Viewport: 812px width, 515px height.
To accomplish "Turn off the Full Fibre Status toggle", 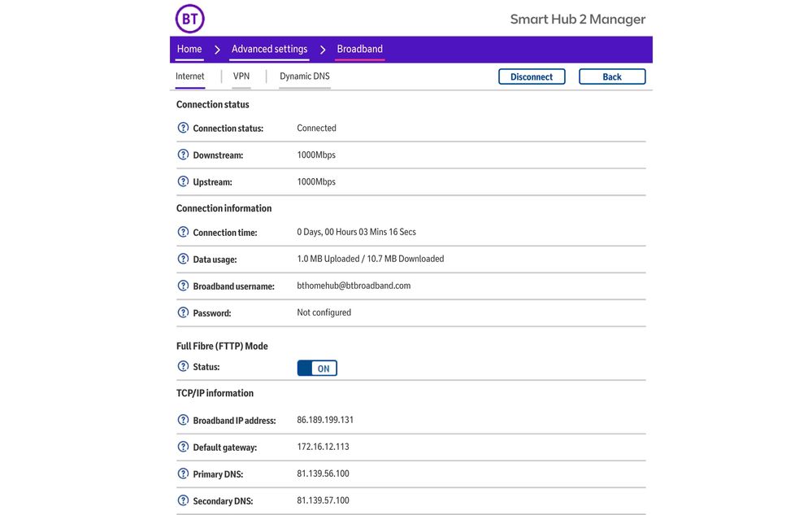I will pos(317,369).
